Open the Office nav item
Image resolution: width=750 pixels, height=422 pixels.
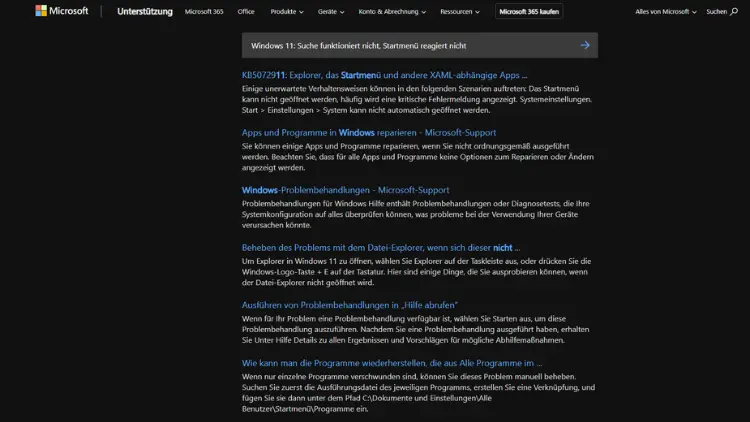pos(246,11)
